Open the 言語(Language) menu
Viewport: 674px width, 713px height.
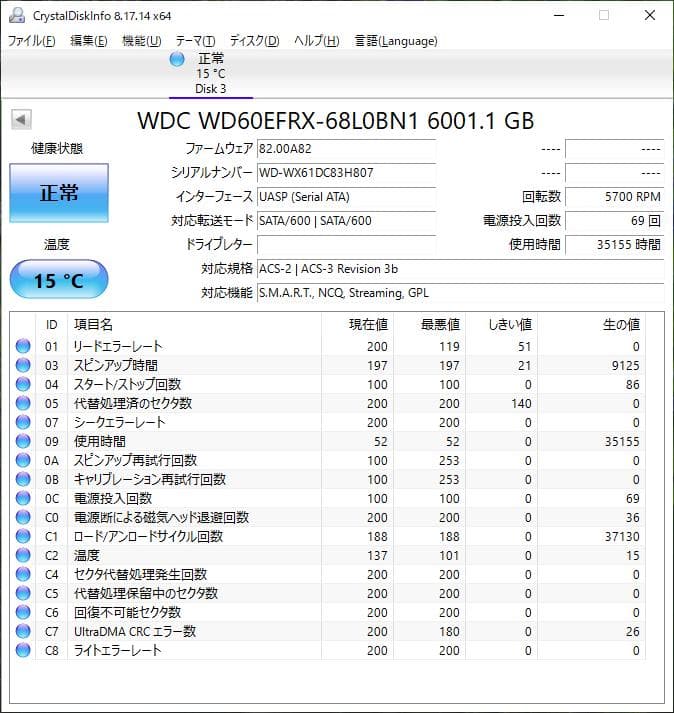tap(396, 41)
